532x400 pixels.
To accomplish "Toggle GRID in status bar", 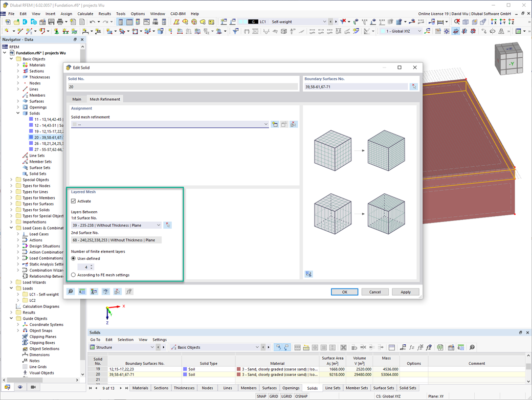I will (274, 396).
